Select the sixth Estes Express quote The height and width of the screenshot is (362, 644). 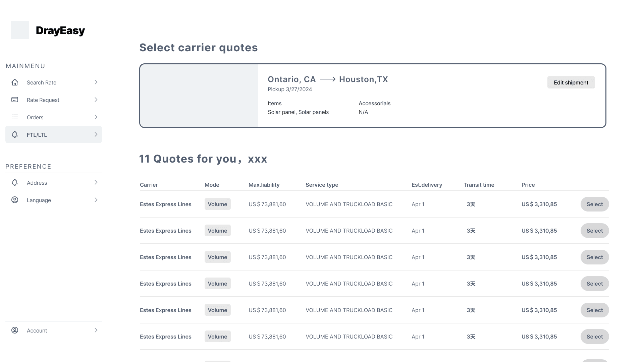594,337
